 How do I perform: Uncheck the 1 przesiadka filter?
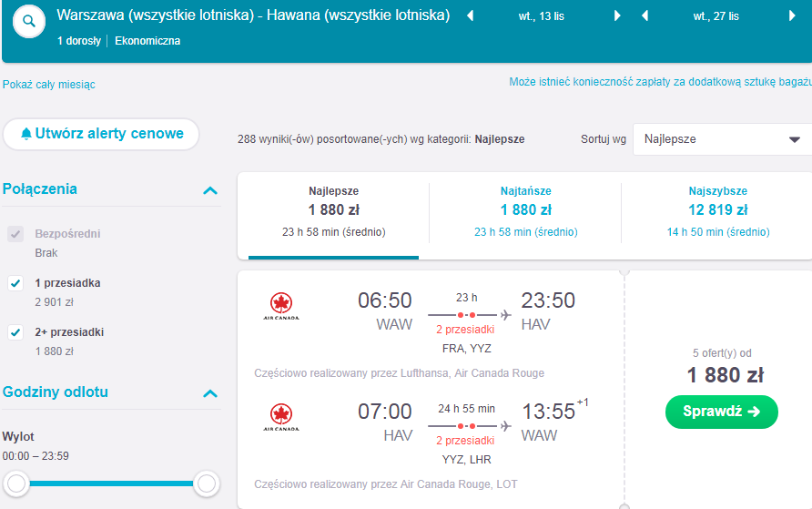point(15,283)
